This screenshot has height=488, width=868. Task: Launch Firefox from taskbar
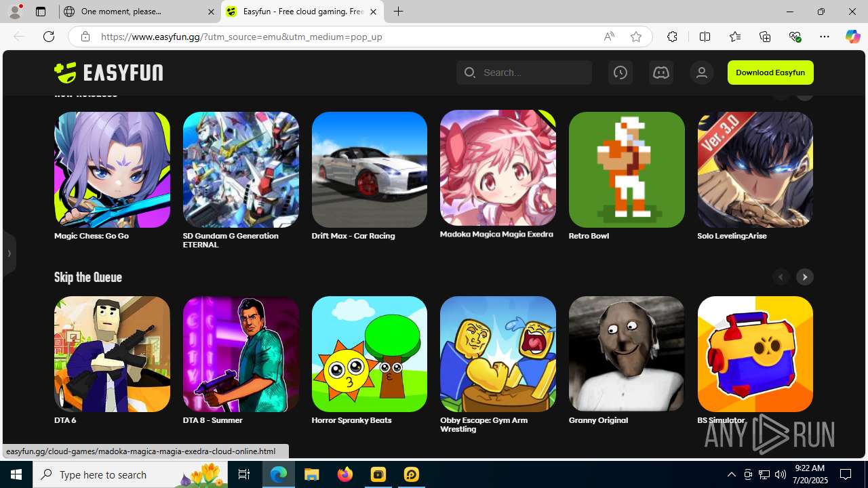[x=345, y=474]
